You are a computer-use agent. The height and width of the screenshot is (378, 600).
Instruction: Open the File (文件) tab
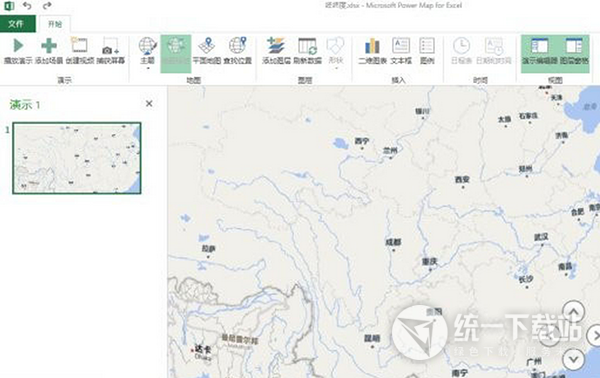click(x=18, y=24)
